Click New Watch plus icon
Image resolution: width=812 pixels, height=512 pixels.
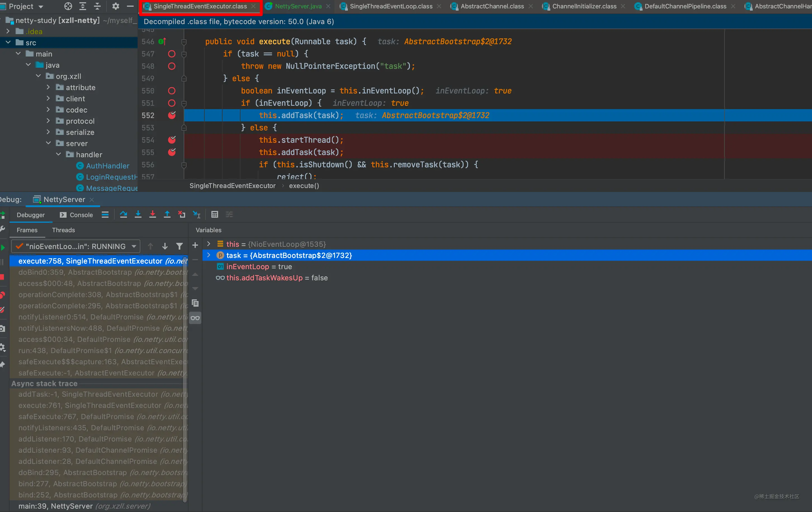click(195, 245)
